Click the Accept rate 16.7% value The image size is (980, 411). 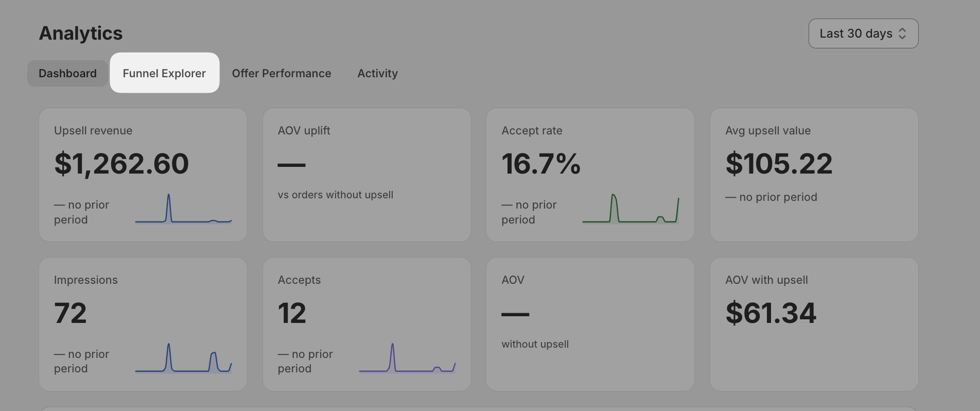(x=541, y=164)
